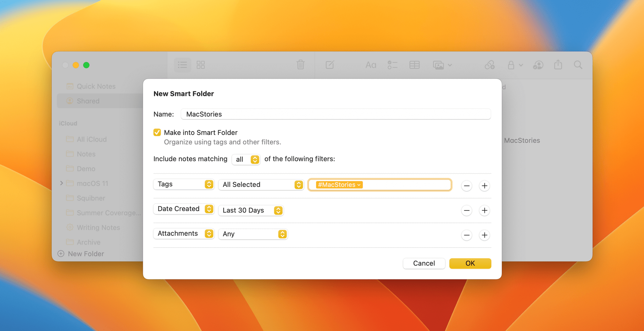Open the share icon in toolbar
The width and height of the screenshot is (644, 331).
point(558,65)
